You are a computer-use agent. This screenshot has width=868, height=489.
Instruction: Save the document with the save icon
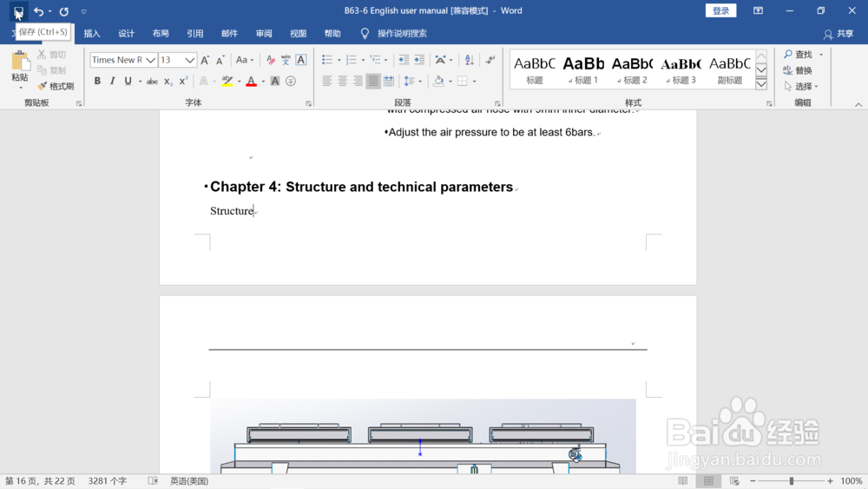18,11
